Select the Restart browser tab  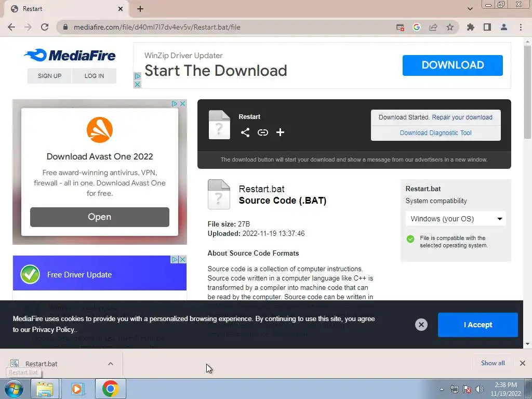pyautogui.click(x=66, y=9)
